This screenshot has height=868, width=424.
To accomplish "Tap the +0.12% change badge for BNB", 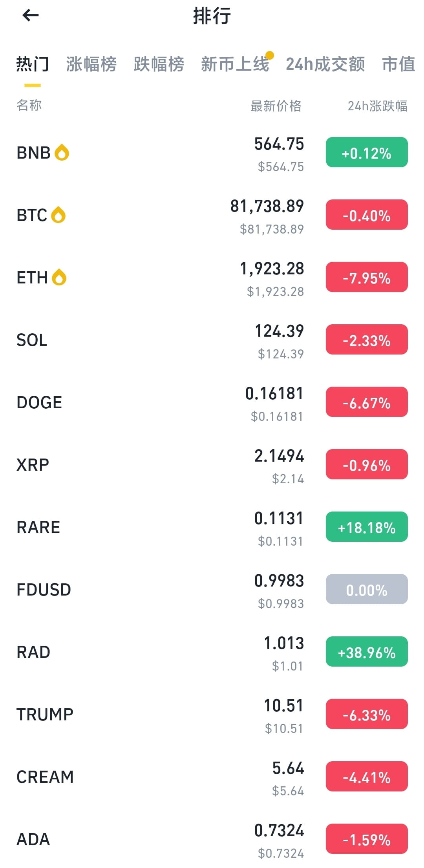I will pos(367,152).
